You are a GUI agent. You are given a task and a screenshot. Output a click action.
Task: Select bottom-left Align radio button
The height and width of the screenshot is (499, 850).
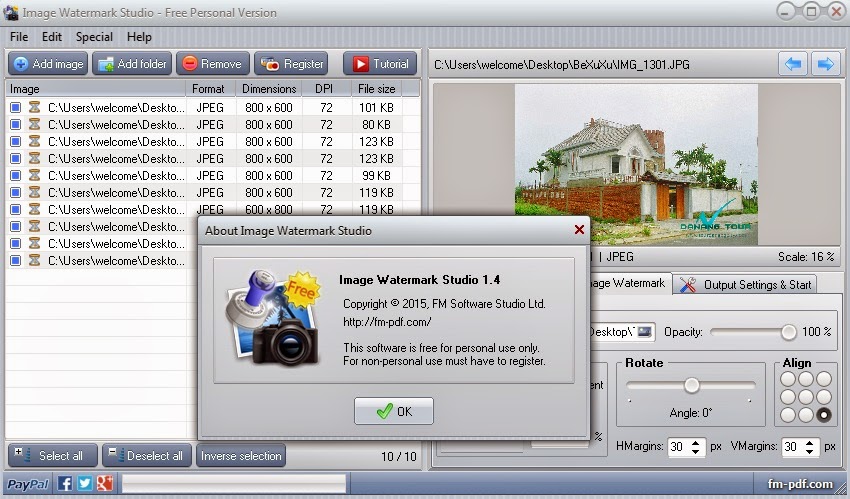pos(788,415)
